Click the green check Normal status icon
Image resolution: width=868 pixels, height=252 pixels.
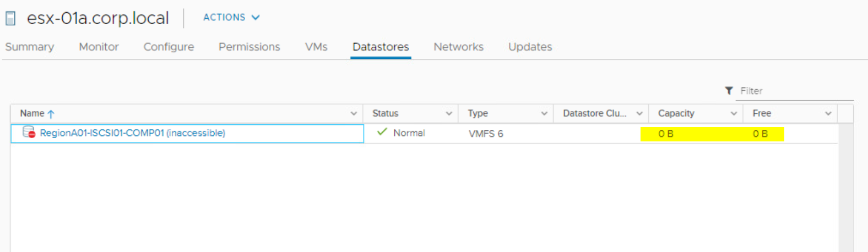(x=382, y=132)
